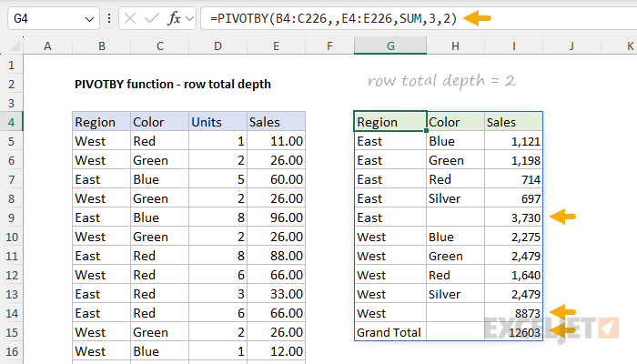The width and height of the screenshot is (637, 364).
Task: Select cell G4 'Region' in pivot output
Action: click(x=390, y=122)
